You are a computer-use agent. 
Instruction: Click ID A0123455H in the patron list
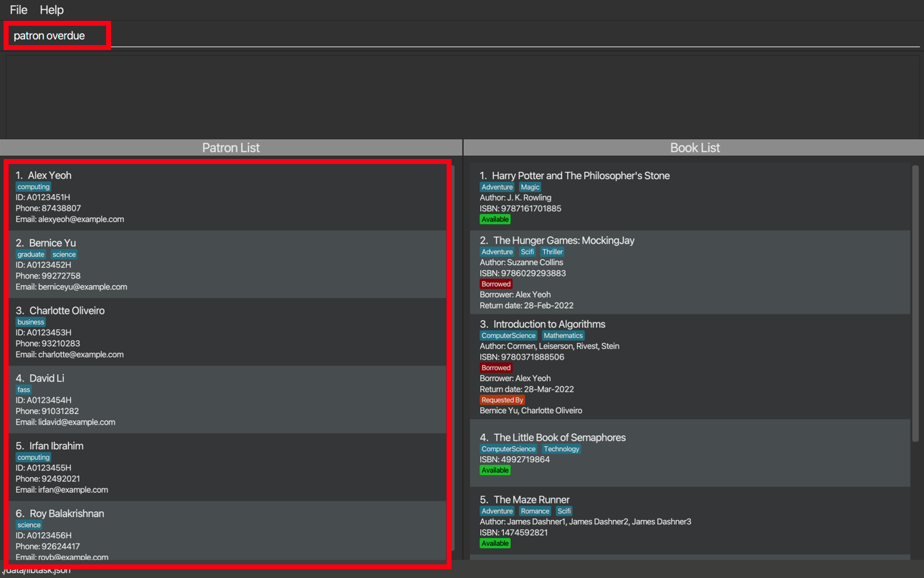[x=43, y=468]
